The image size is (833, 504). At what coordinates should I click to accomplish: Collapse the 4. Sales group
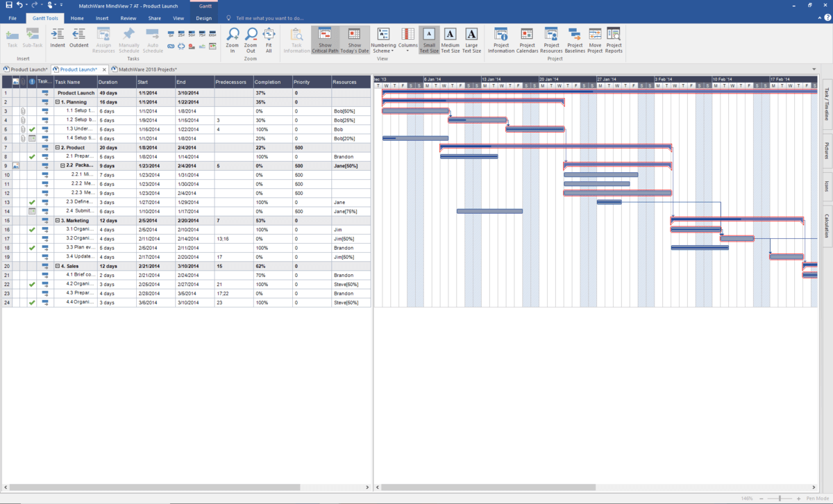[58, 266]
